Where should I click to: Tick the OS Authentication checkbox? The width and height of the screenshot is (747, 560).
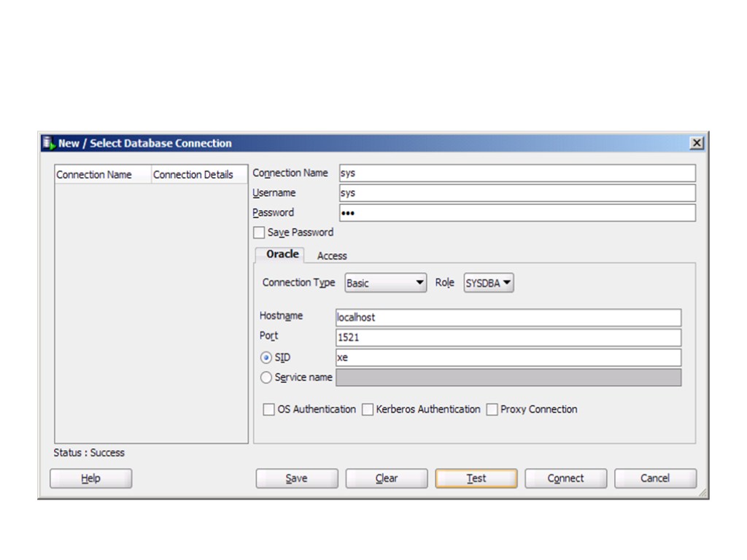[x=268, y=410]
